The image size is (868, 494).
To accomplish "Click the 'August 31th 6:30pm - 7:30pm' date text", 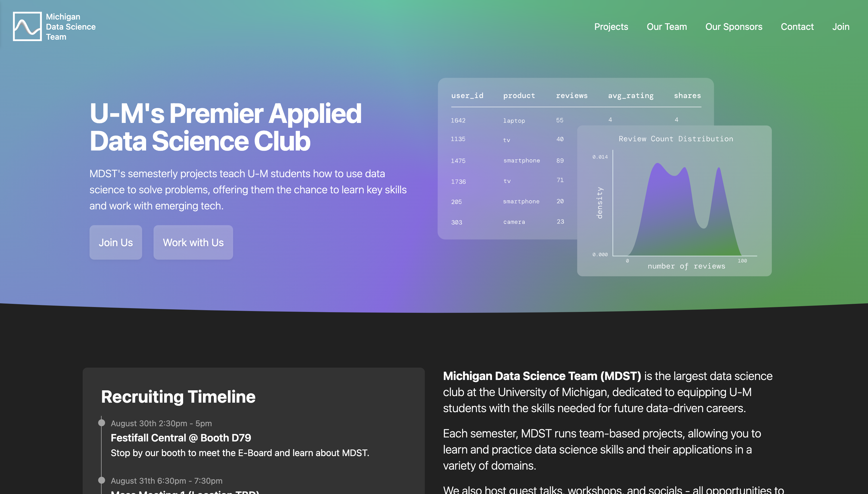I will pos(166,481).
